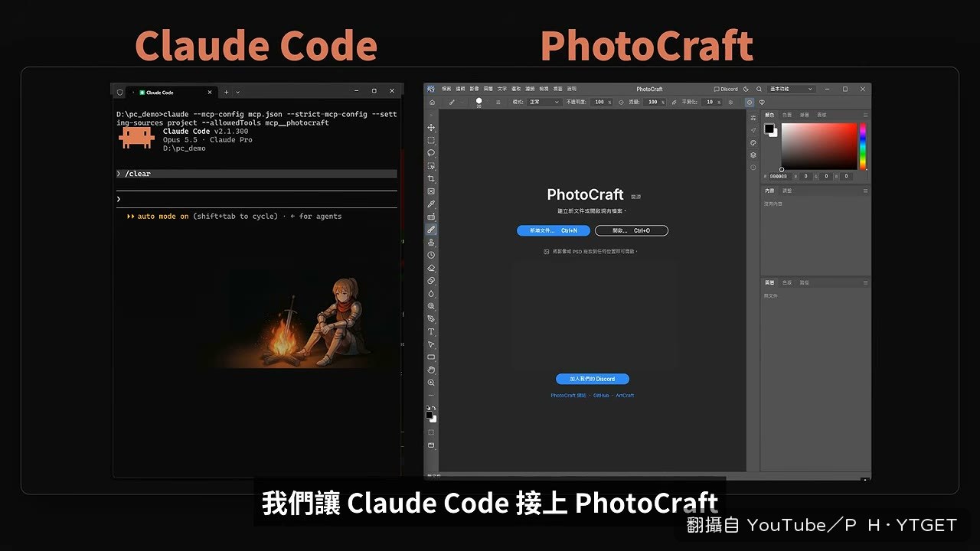
Task: Open the smoothing settings gear
Action: 730,102
